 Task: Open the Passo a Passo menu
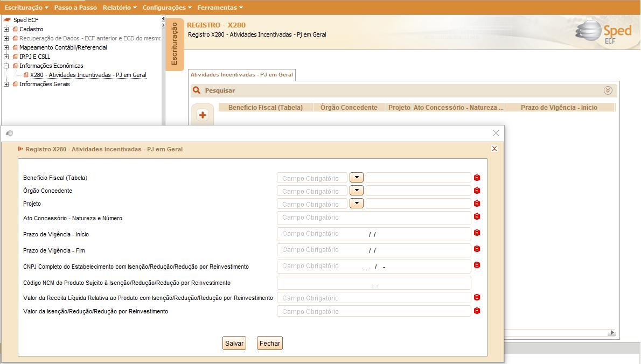[x=75, y=8]
